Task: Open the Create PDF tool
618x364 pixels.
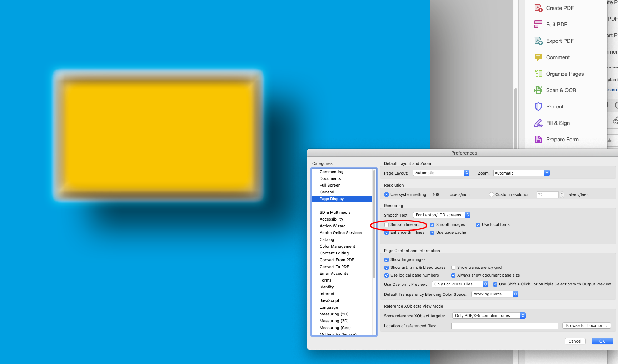Action: 559,8
